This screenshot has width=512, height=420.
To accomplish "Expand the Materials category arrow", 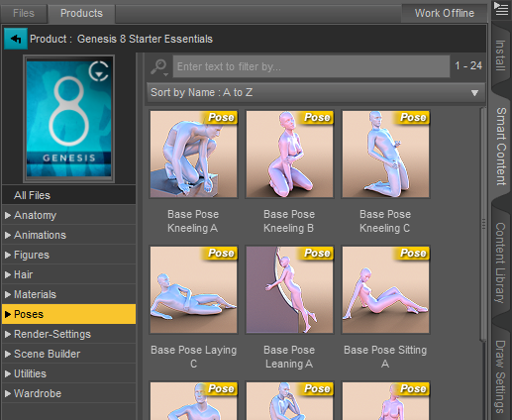I will coord(8,294).
